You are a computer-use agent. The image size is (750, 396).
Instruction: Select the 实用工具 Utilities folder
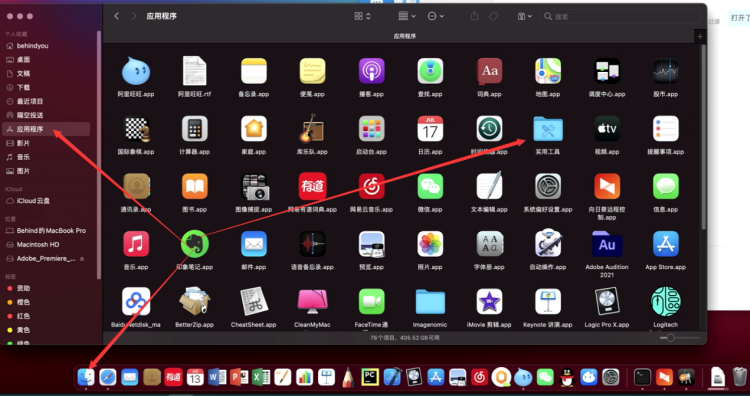pyautogui.click(x=548, y=129)
